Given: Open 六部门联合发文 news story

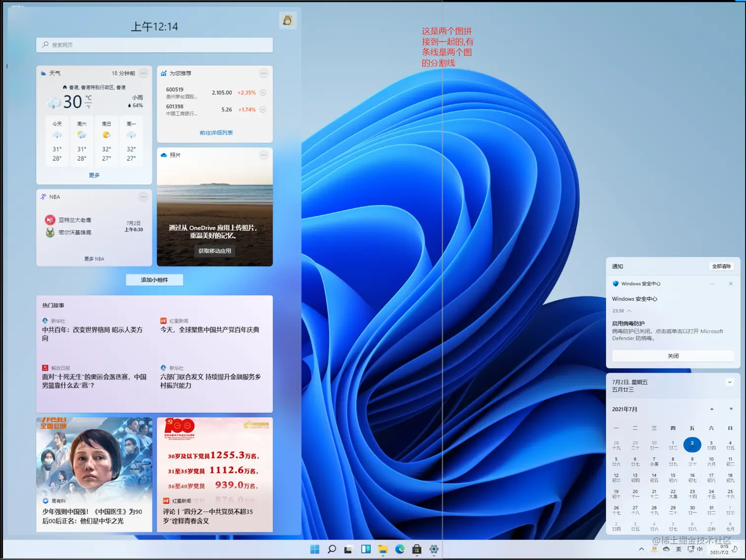Looking at the screenshot, I should [210, 381].
